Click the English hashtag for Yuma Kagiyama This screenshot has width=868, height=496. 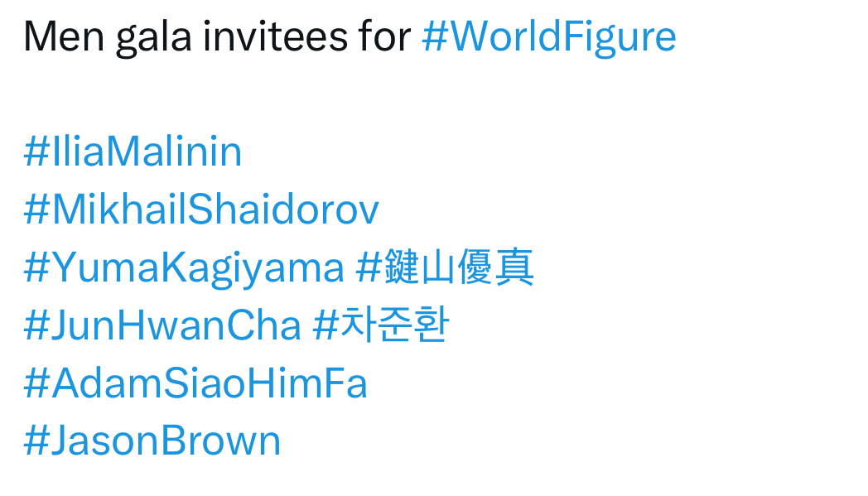point(184,268)
